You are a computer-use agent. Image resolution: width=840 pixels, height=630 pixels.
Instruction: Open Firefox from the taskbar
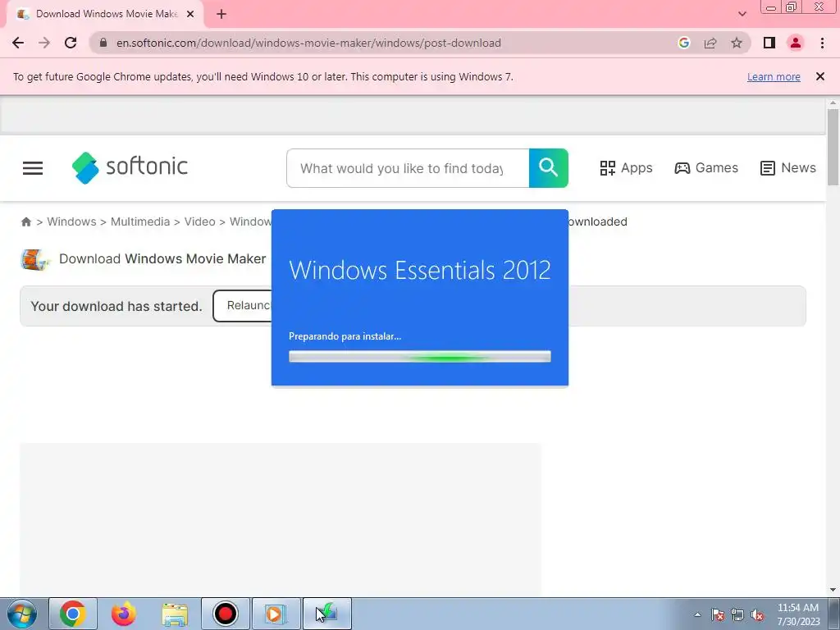point(123,614)
